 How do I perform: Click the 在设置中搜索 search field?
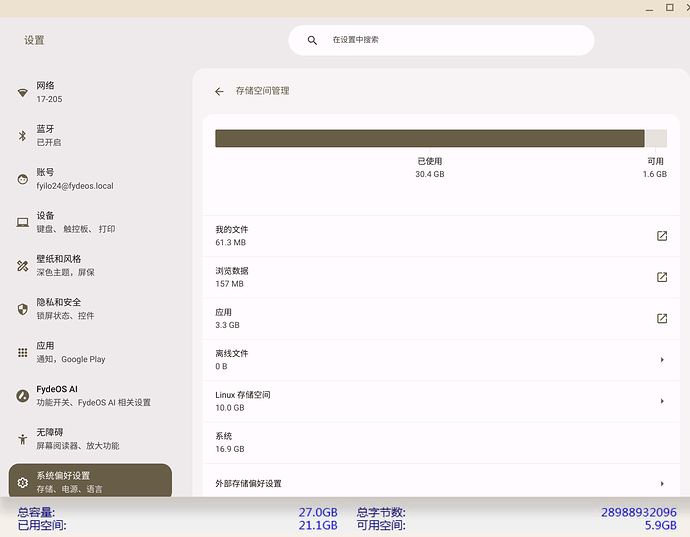pyautogui.click(x=450, y=40)
